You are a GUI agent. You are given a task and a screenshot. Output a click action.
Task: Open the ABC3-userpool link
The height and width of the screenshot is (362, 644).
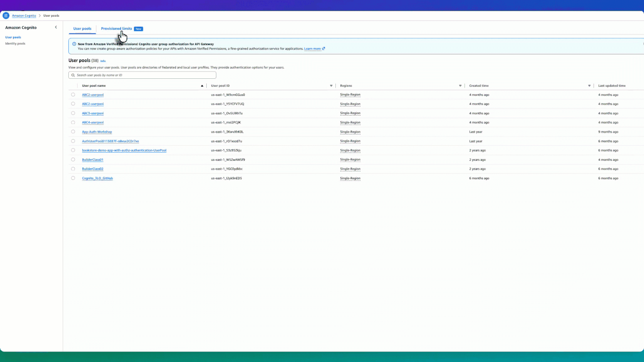93,113
